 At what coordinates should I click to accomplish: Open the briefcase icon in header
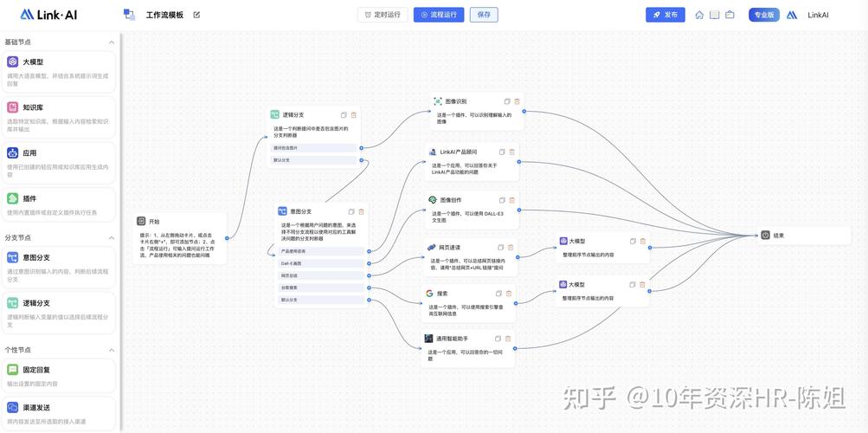pyautogui.click(x=730, y=15)
